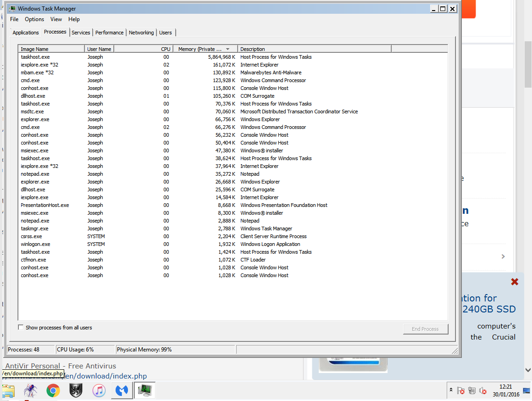Click AntiVir Personal - Free Antivirus heading
The image size is (532, 401).
click(61, 366)
